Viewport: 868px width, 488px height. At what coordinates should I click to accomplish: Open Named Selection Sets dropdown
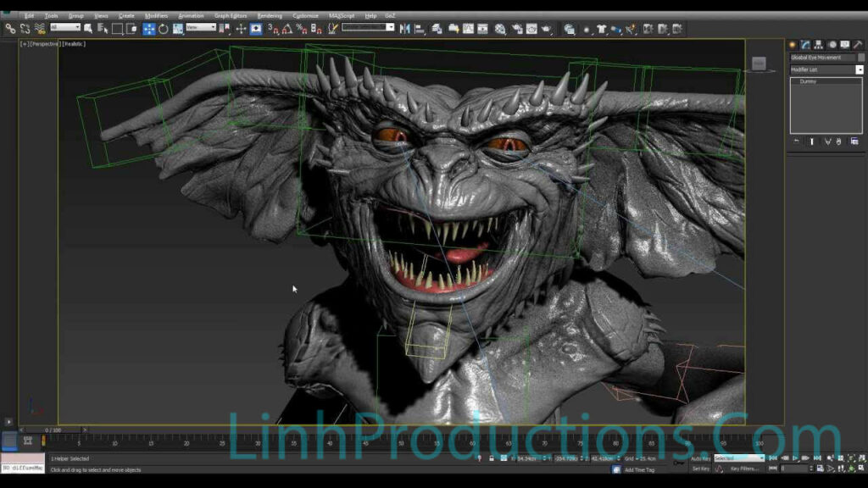(368, 27)
